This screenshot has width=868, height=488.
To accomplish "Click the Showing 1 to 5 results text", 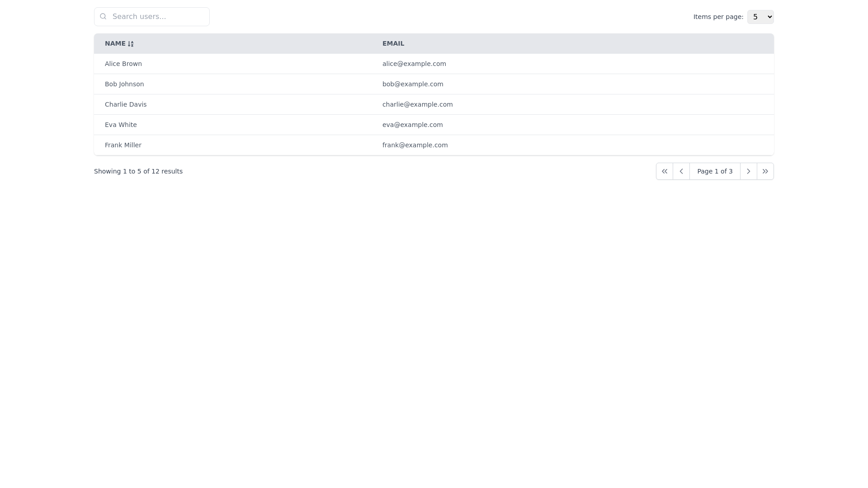I will (x=138, y=171).
